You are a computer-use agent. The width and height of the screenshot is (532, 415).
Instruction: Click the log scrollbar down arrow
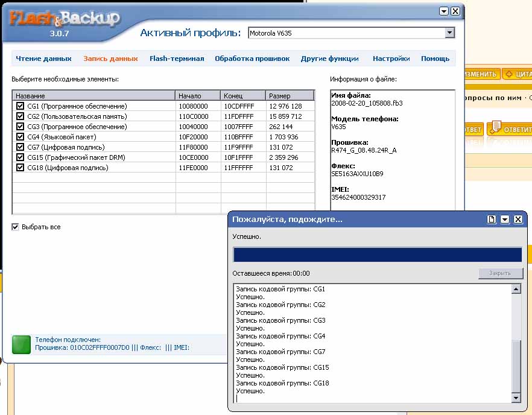[516, 398]
